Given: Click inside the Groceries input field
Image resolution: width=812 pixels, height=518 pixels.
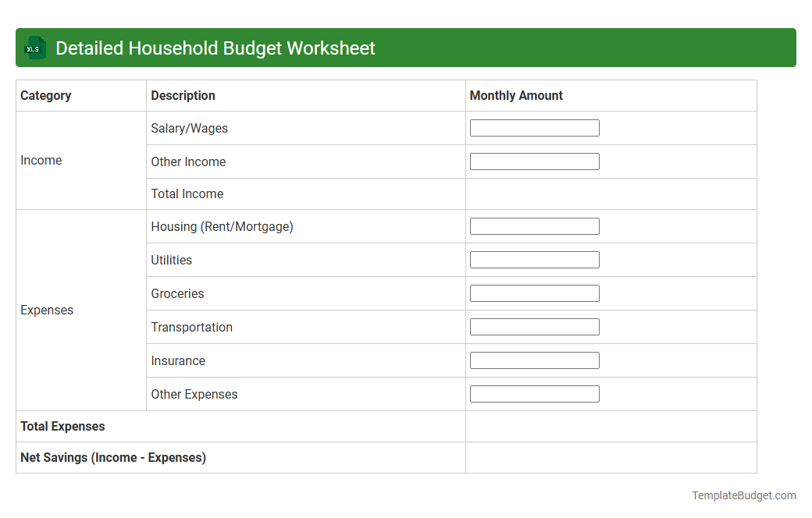Looking at the screenshot, I should click(x=534, y=293).
